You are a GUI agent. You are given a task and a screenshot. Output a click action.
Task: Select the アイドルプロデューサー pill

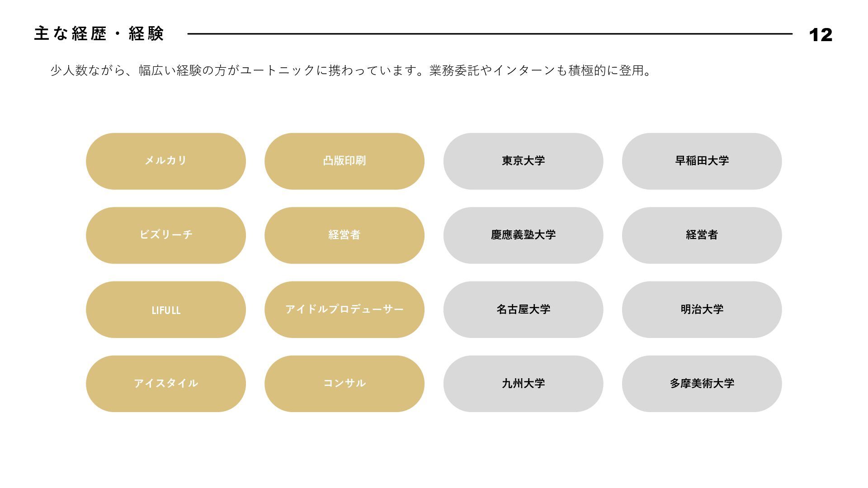(x=344, y=310)
